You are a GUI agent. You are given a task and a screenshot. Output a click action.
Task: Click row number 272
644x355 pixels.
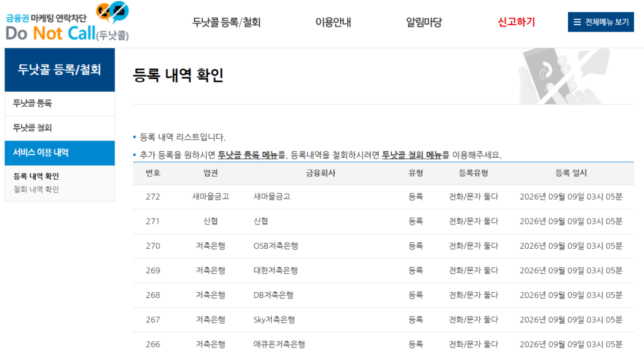pos(153,197)
